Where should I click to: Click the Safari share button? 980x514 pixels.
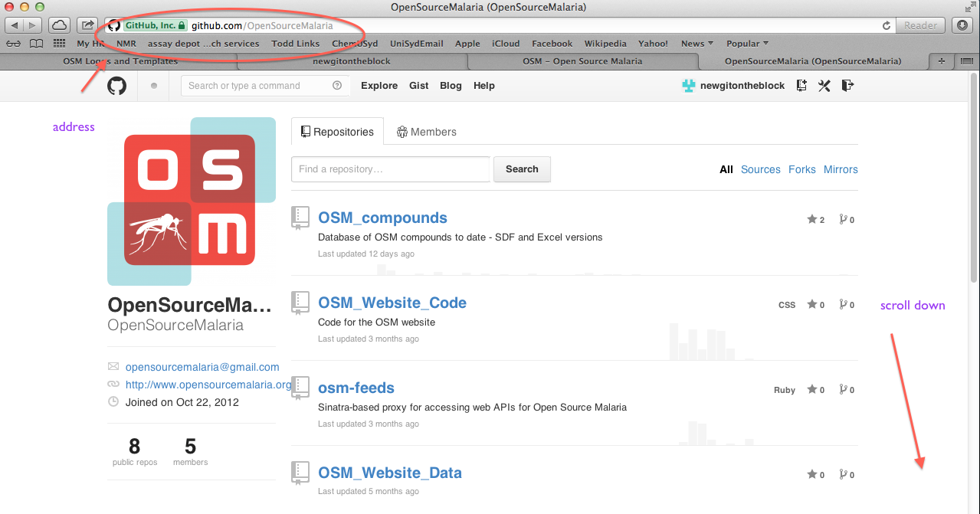point(88,25)
